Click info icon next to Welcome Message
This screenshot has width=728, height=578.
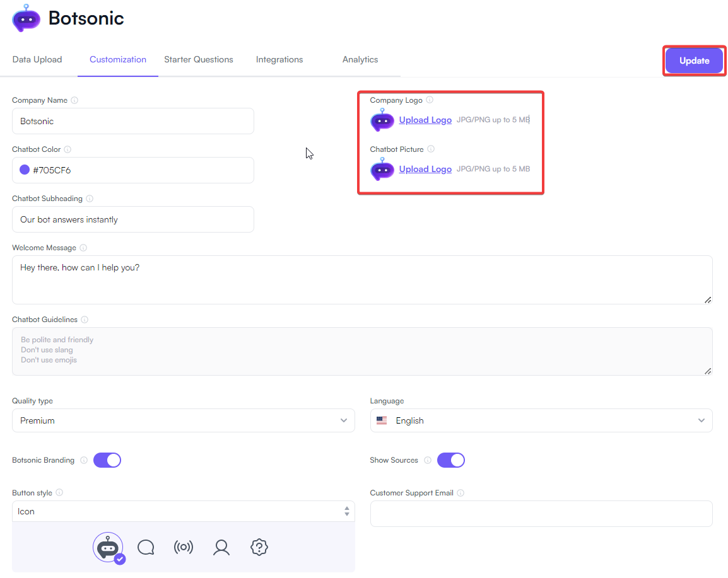point(83,248)
